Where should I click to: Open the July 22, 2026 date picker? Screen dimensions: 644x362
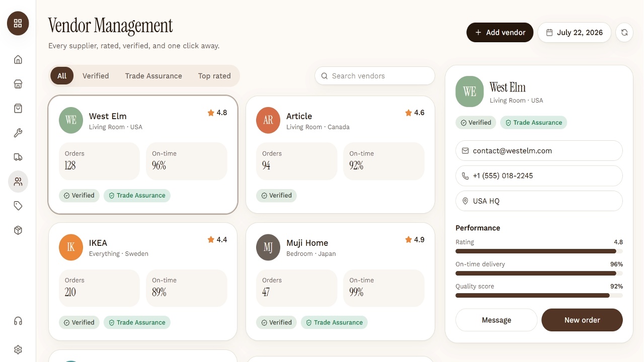pos(575,32)
